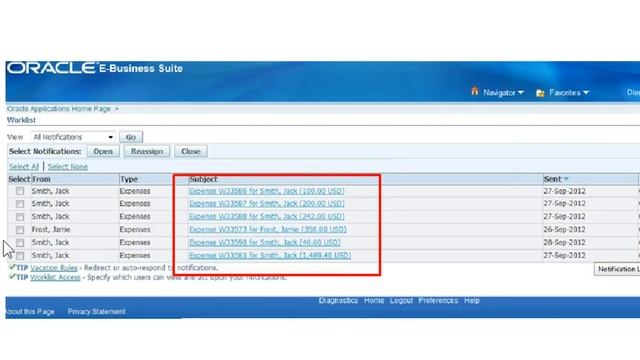Click the Logout footer link

coord(401,300)
